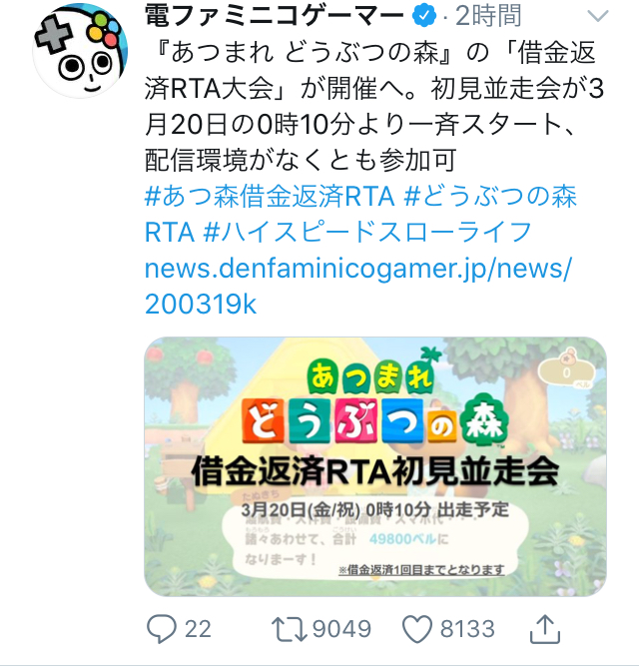The image size is (639, 672).
Task: Open the news.denfaminicogamer.jp article link
Action: pyautogui.click(x=358, y=287)
